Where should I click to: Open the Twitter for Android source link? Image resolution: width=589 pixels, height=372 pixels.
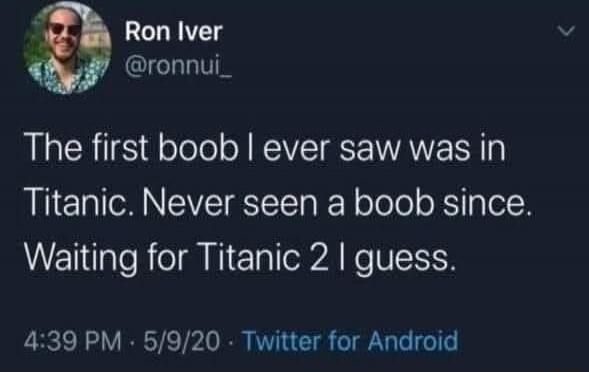pos(351,341)
